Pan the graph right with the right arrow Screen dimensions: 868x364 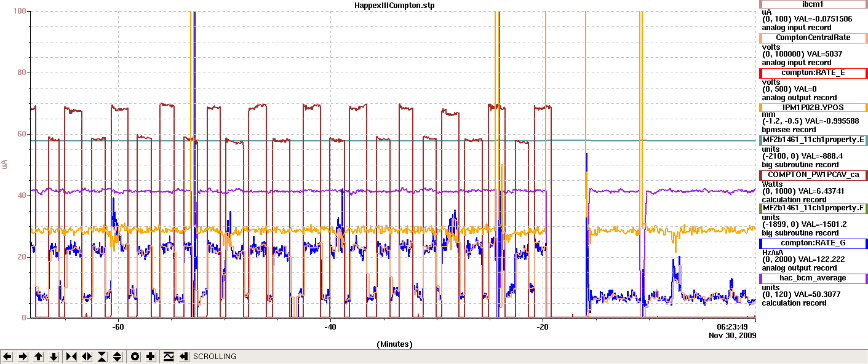(23, 357)
